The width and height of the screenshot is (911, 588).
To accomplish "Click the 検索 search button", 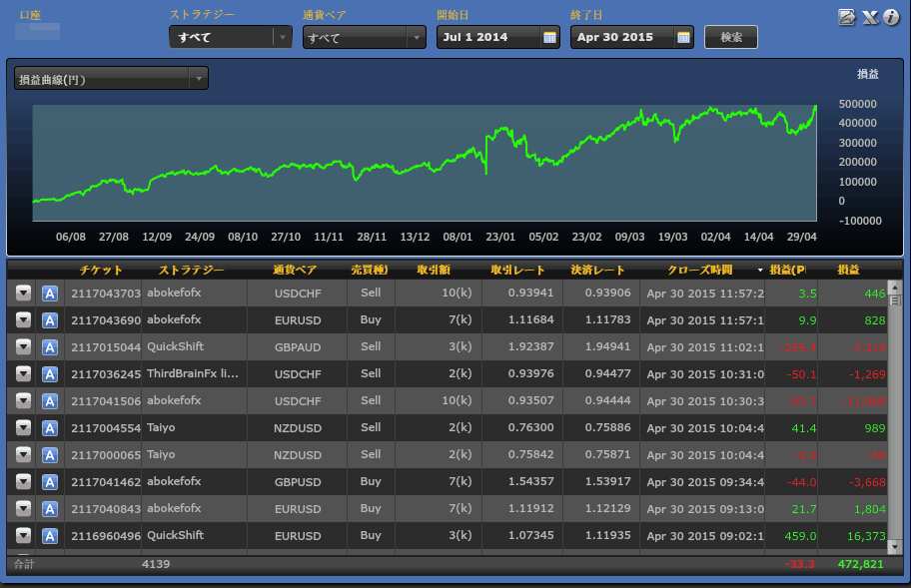I will [x=731, y=37].
